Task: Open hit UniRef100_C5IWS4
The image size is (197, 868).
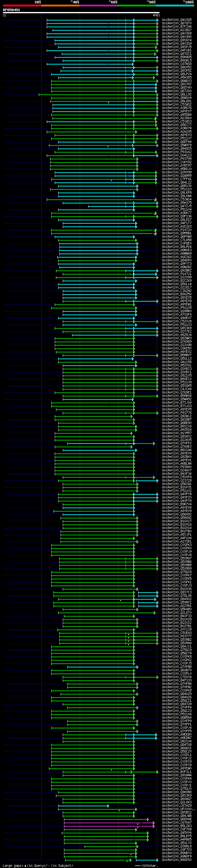Action: 177,200
